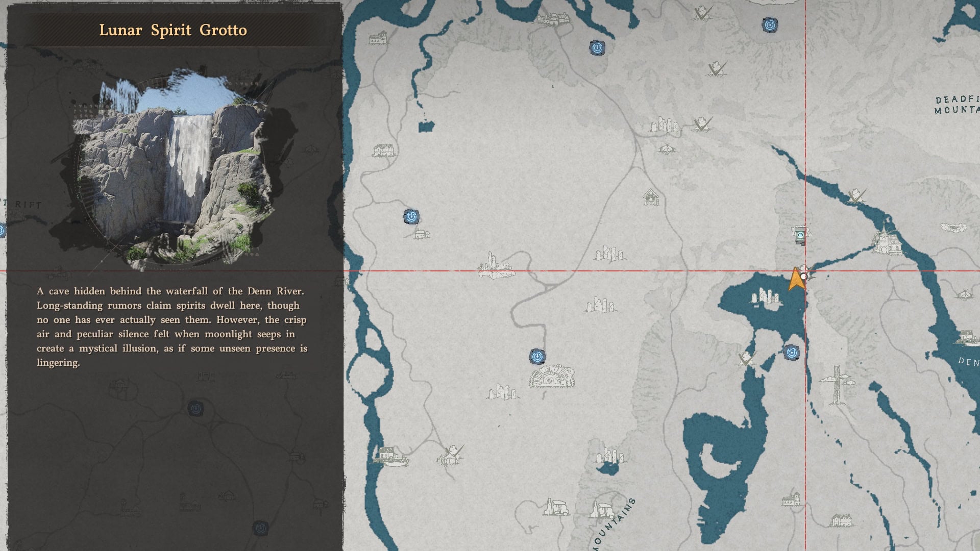The height and width of the screenshot is (551, 980).
Task: Open the Lunar Spirit Grotto waterfall image
Action: (174, 168)
